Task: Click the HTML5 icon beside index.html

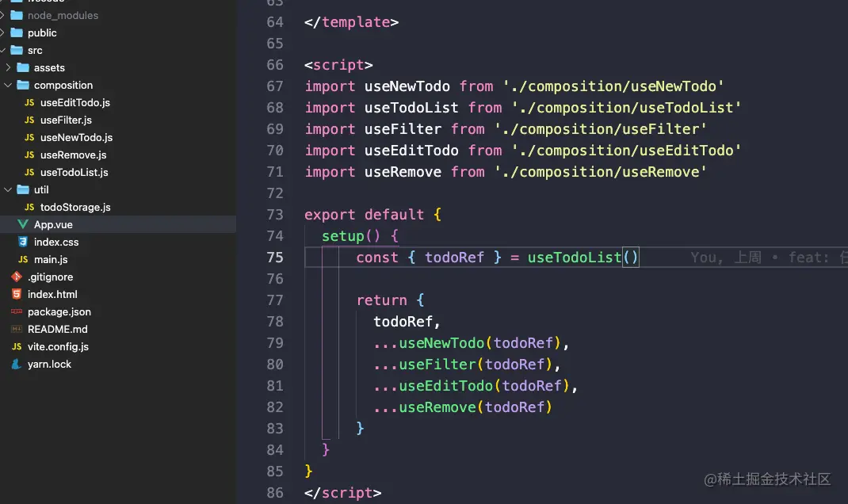Action: [17, 294]
